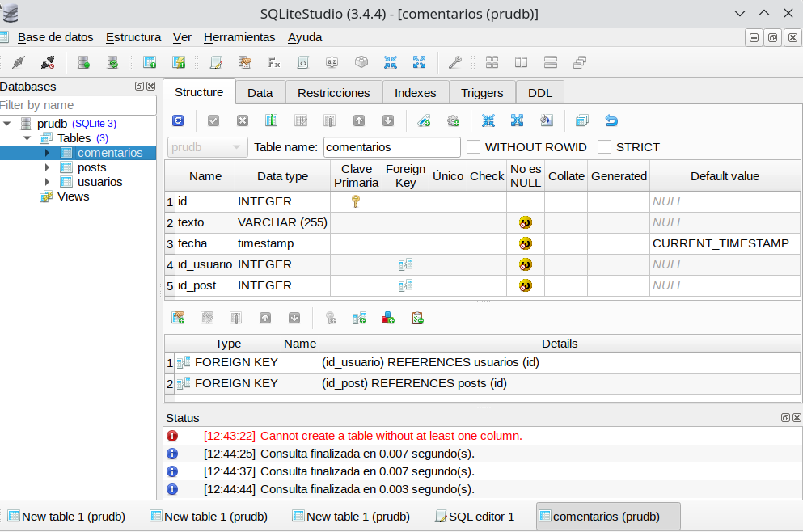Expand the posts table node
Viewport: 803px width, 532px height.
48,167
